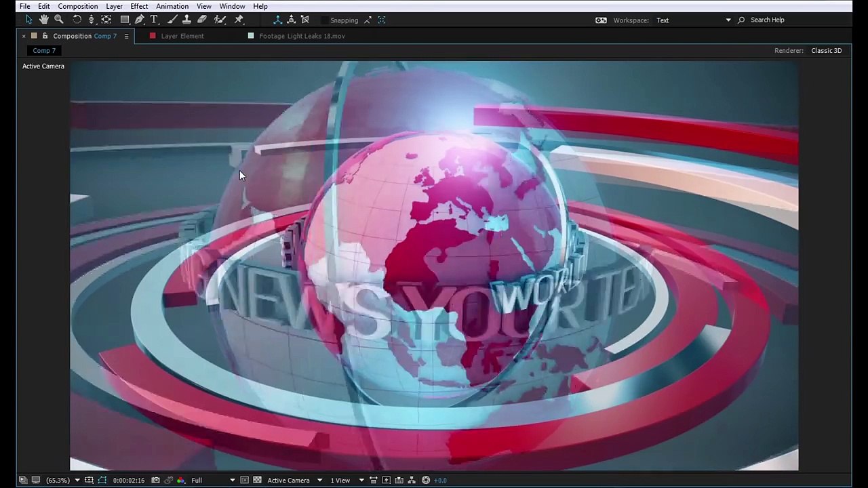The width and height of the screenshot is (868, 488).
Task: Close the Composition Comp 7 panel tab
Action: (x=24, y=36)
